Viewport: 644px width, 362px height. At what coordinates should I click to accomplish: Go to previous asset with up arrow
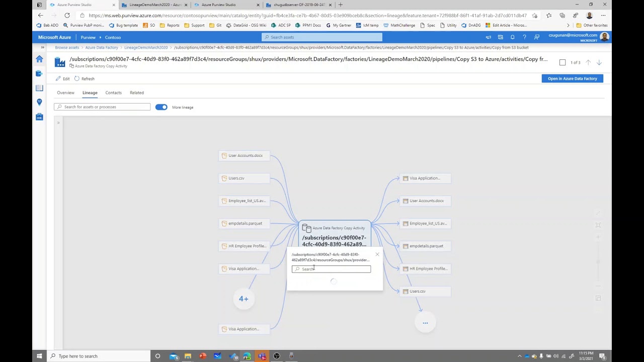click(588, 62)
